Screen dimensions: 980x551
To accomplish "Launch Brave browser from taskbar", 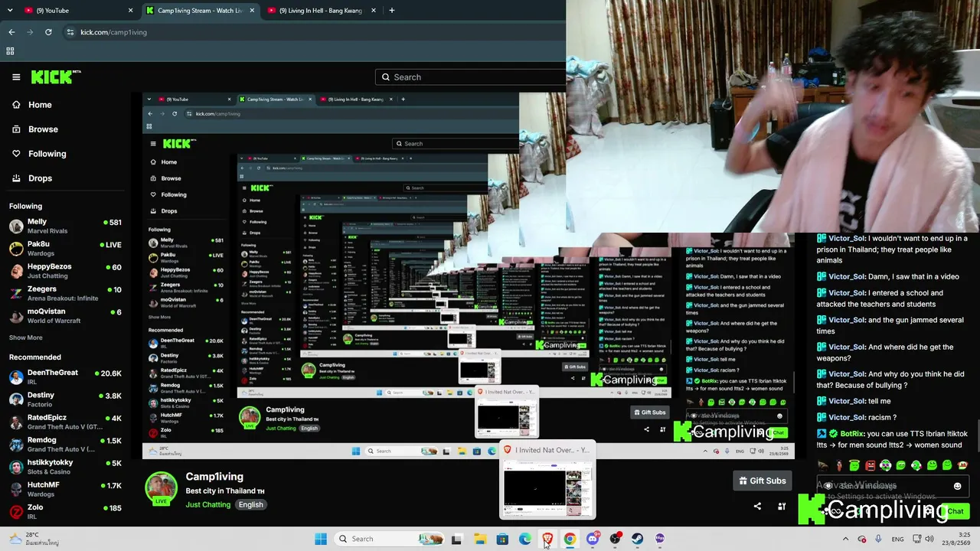I will point(547,539).
